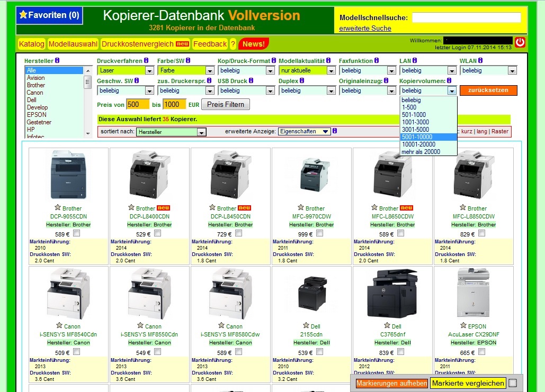Click Markierungen aufheben button

[392, 384]
